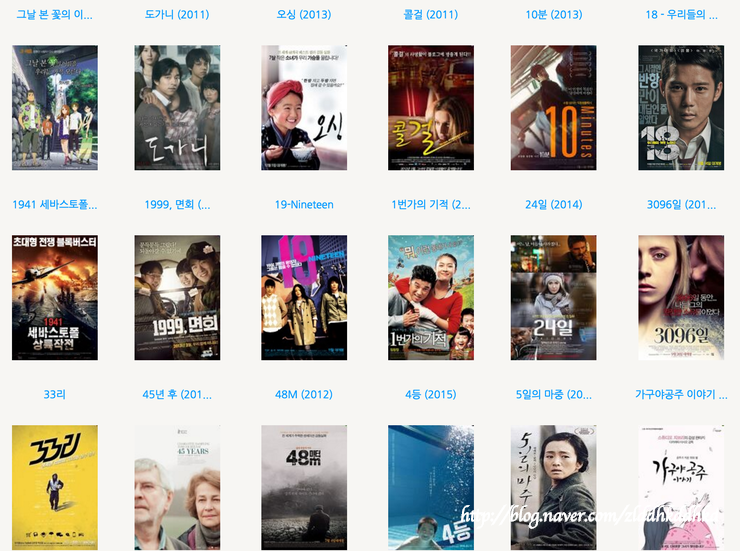
Task: Select the 24일 movie poster
Action: point(554,298)
